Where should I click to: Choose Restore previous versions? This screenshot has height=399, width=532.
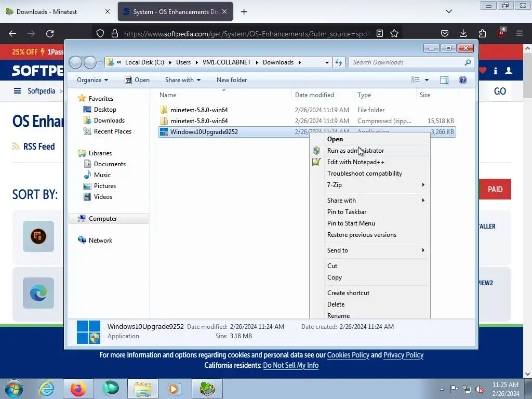[x=370, y=235]
